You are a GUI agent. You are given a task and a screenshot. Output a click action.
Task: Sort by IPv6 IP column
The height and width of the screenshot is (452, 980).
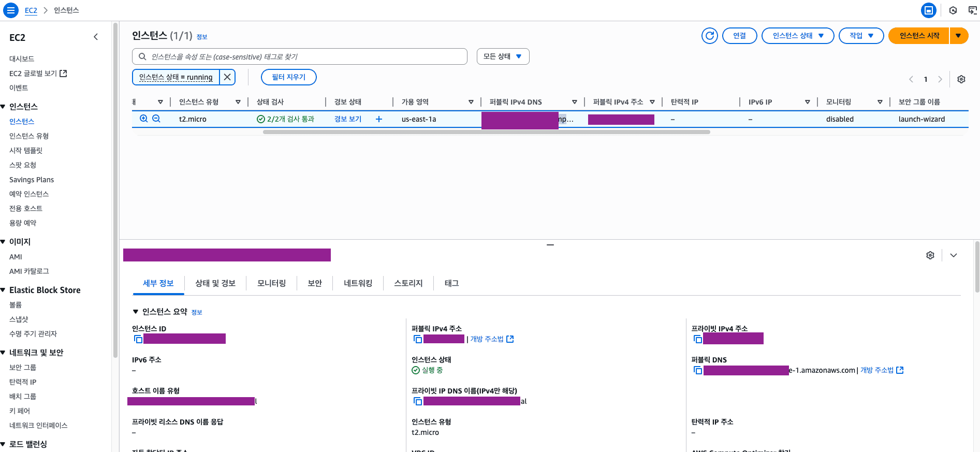click(808, 102)
